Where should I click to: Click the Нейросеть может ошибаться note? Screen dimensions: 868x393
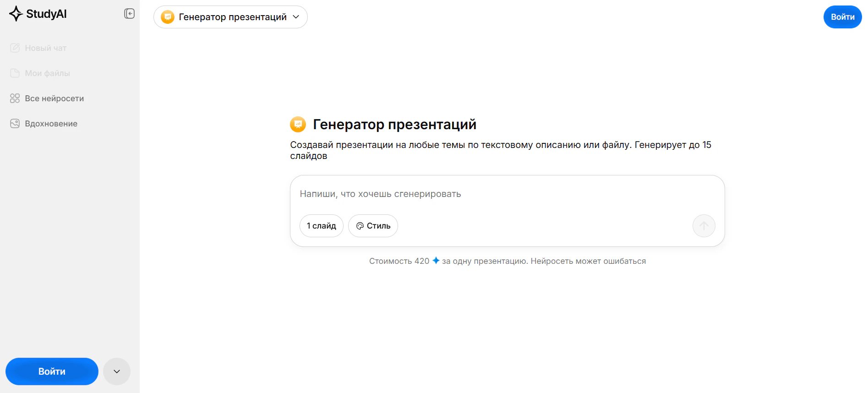pos(588,261)
